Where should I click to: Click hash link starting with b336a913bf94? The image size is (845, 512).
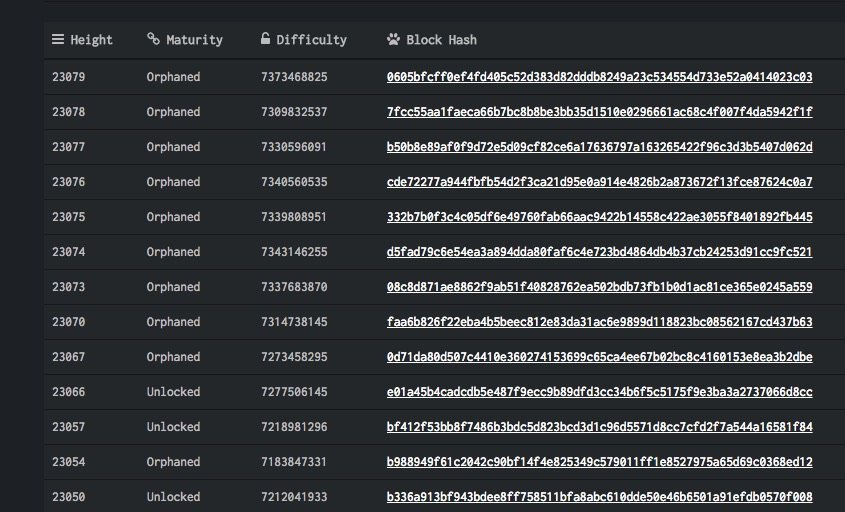(x=599, y=497)
